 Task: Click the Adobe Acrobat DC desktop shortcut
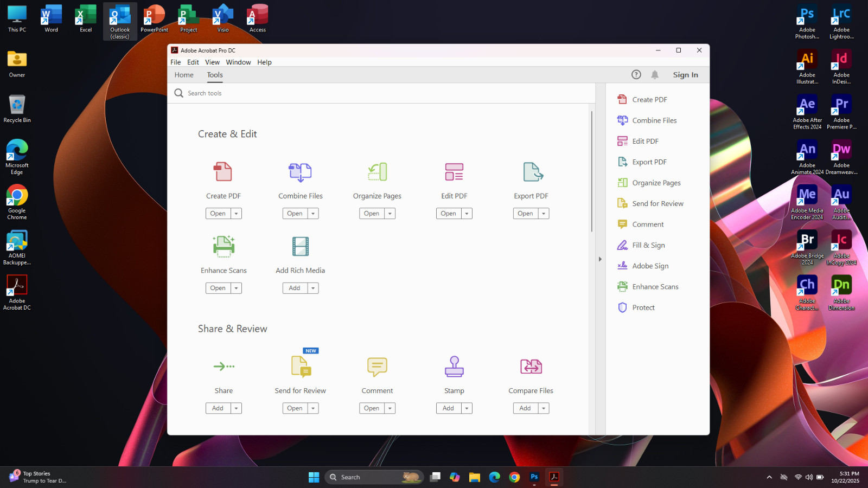[x=17, y=292]
